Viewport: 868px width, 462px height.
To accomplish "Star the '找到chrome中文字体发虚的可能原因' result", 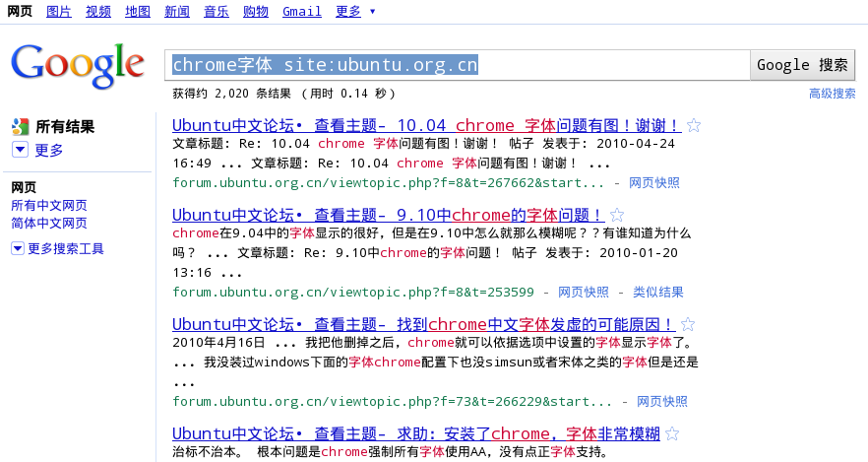I will coord(688,324).
